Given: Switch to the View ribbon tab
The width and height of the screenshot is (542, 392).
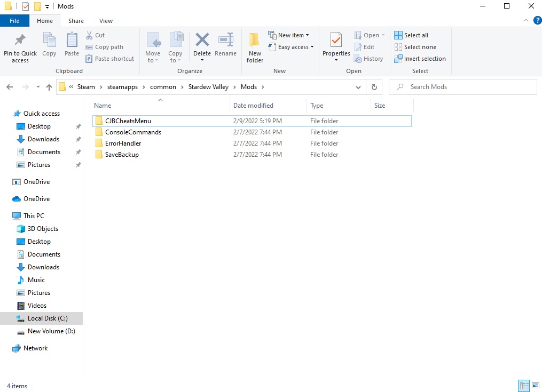Looking at the screenshot, I should (106, 21).
